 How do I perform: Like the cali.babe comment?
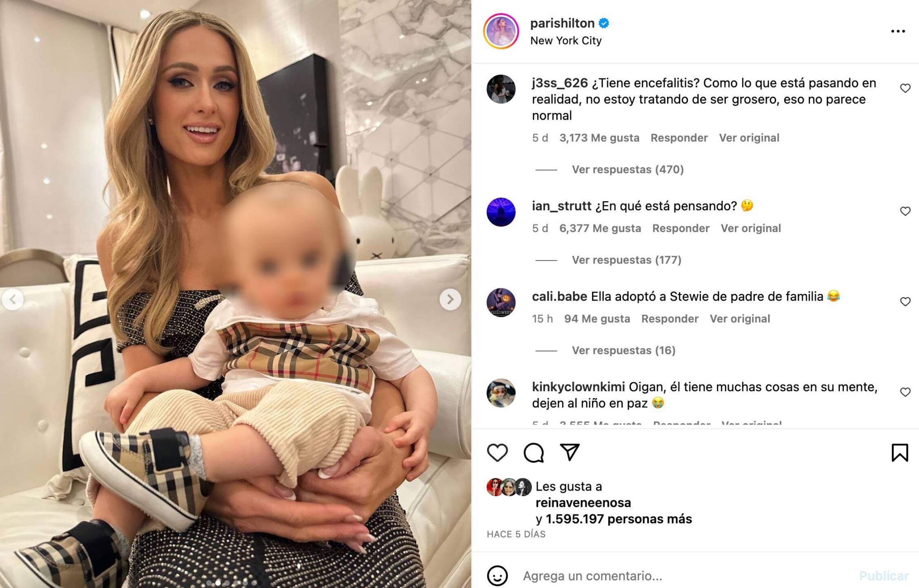coord(905,302)
